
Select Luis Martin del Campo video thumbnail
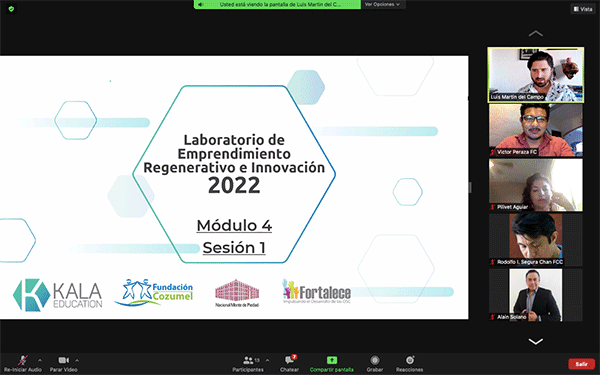[x=536, y=75]
